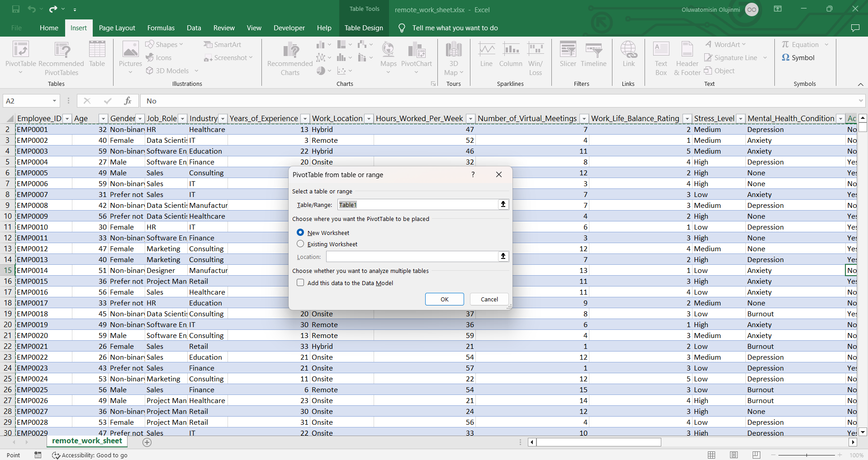Viewport: 868px width, 460px height.
Task: Click the dialog Help question mark
Action: pyautogui.click(x=473, y=175)
